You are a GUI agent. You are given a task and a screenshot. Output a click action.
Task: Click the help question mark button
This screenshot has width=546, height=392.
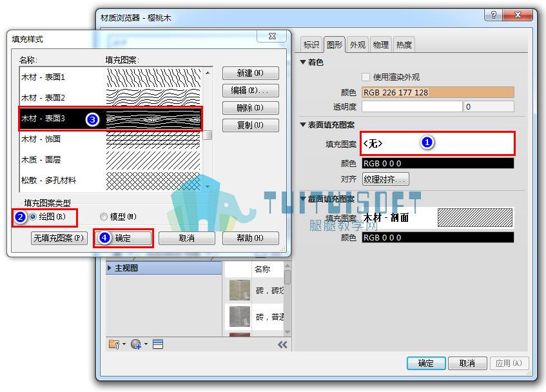[494, 15]
